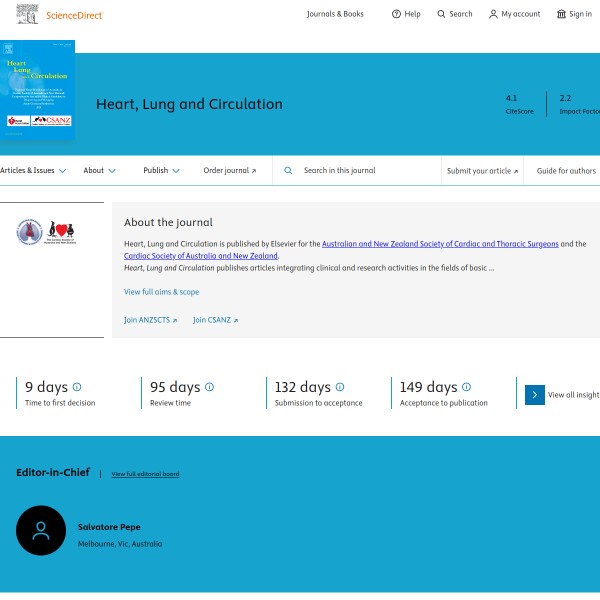The height and width of the screenshot is (600, 600).
Task: Open Guide for authors
Action: click(566, 171)
